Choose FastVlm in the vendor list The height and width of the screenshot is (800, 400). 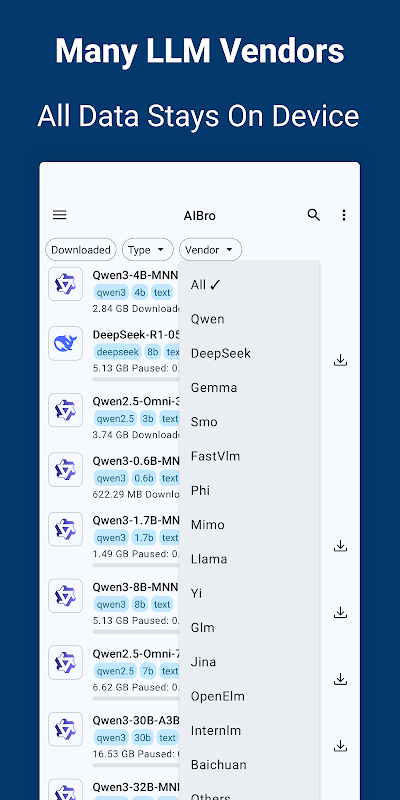[249, 456]
